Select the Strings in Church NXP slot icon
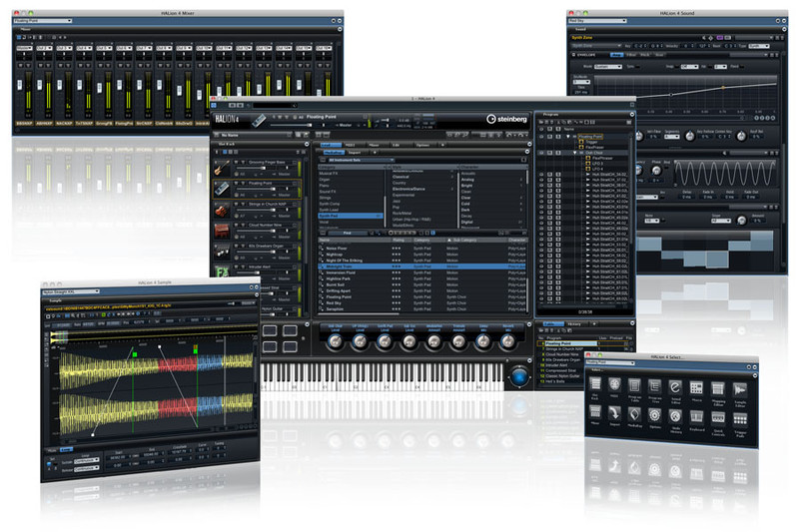 point(223,210)
